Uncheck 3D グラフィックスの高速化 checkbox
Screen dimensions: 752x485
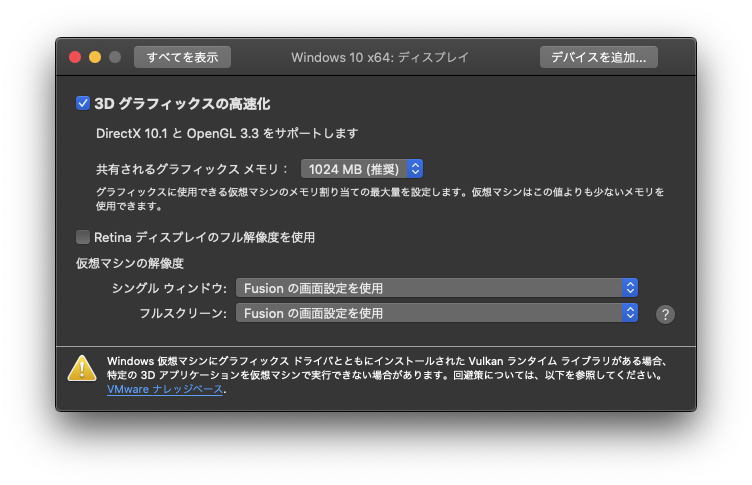point(82,103)
